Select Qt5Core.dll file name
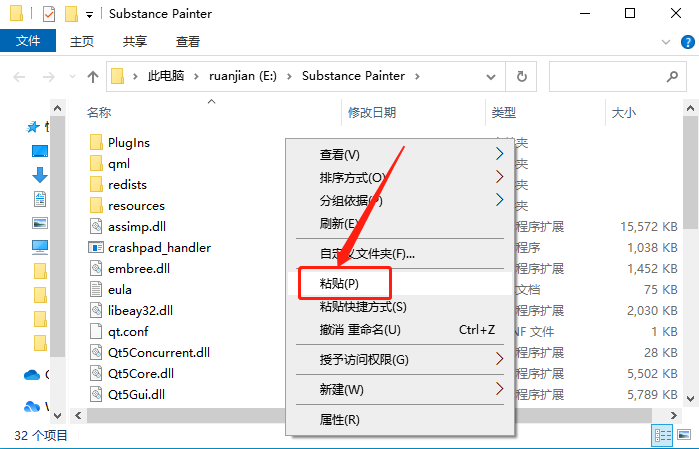Screen dimensions: 699x449 pyautogui.click(x=141, y=373)
